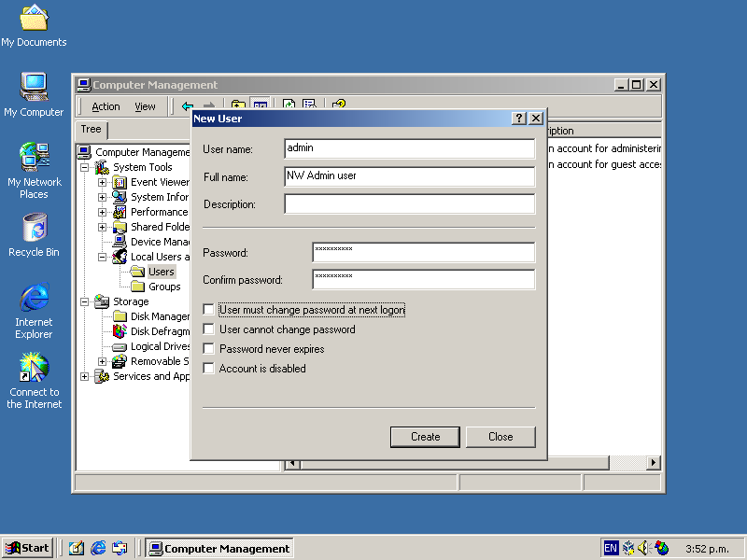Check Account is disabled

pyautogui.click(x=208, y=368)
